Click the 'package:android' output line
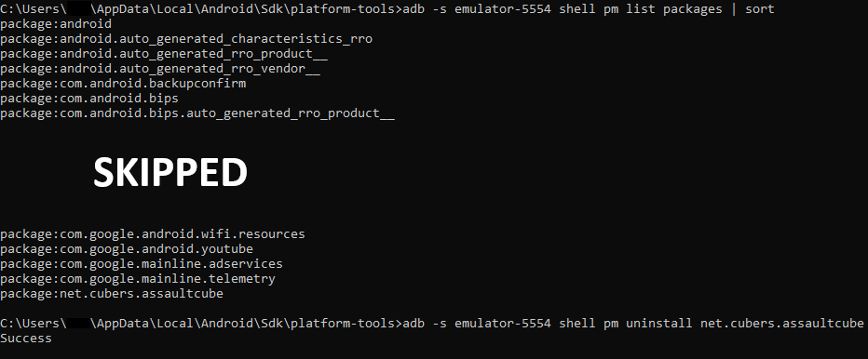868x359 pixels. pyautogui.click(x=56, y=24)
